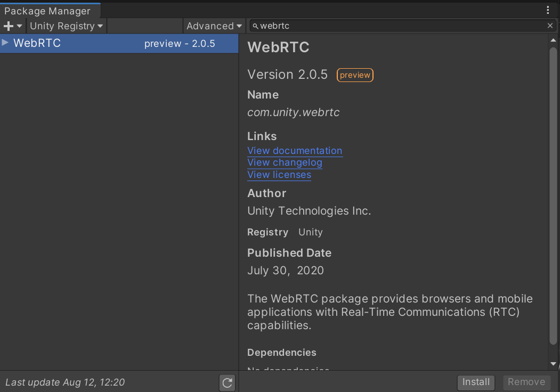This screenshot has height=392, width=560.
Task: Open the View licenses link
Action: click(x=279, y=175)
